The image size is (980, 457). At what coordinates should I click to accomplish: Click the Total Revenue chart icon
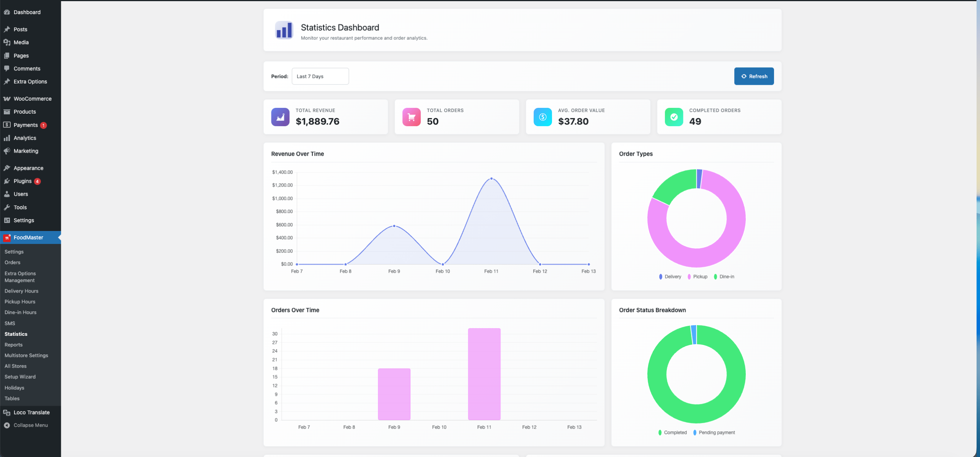280,117
